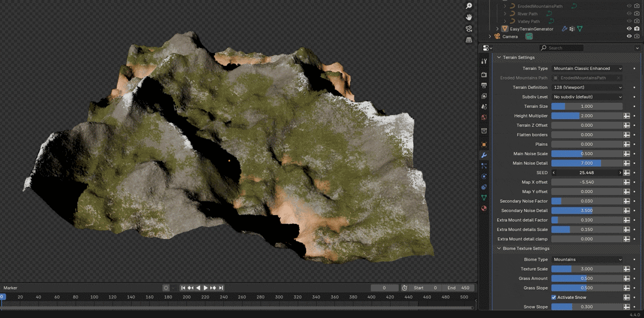The image size is (644, 318).
Task: Click the viewport pan hand icon
Action: pyautogui.click(x=469, y=17)
